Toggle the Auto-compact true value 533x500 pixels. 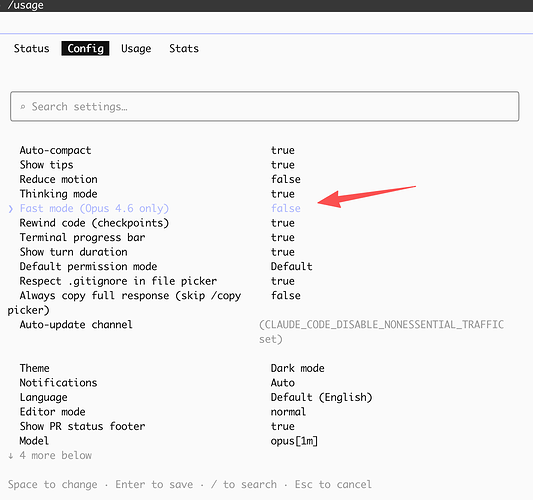282,150
